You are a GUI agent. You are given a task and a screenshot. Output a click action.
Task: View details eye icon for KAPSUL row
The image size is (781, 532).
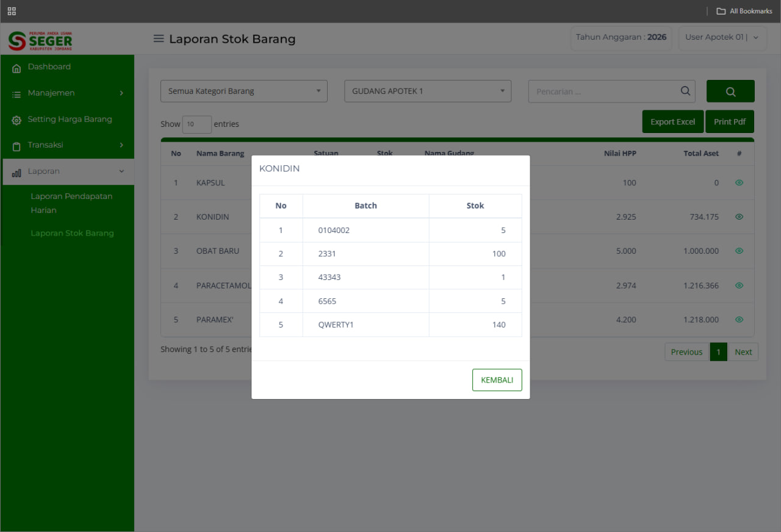[739, 182]
